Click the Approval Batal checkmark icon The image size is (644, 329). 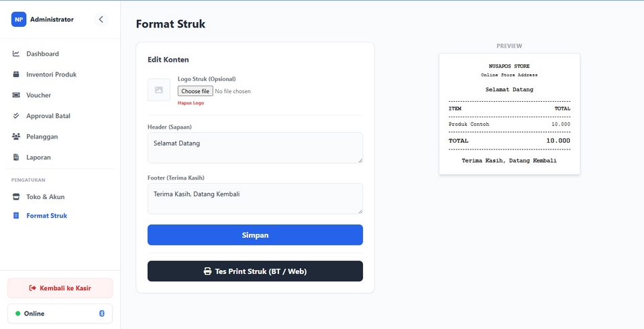pos(16,116)
